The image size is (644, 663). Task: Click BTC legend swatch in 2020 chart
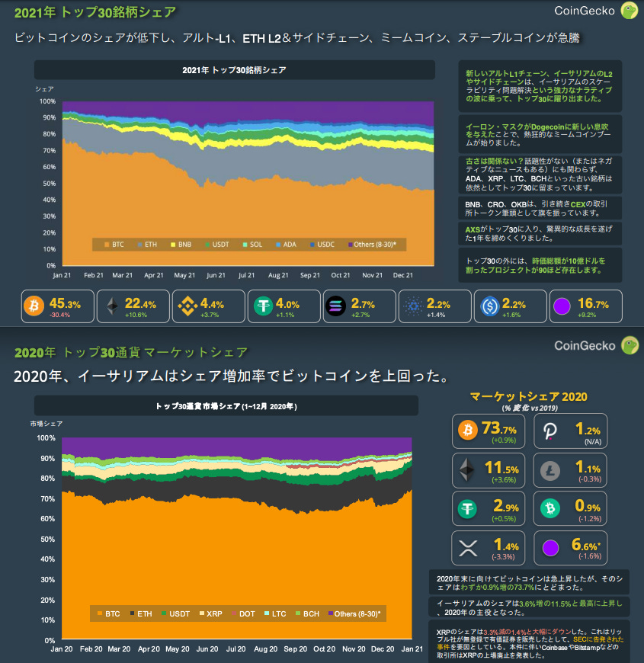100,613
